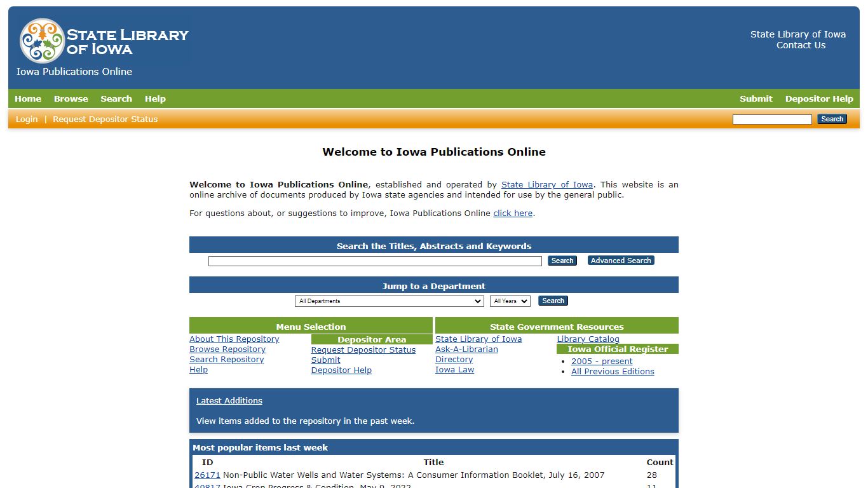Open the All Departments dropdown
868x488 pixels.
390,301
